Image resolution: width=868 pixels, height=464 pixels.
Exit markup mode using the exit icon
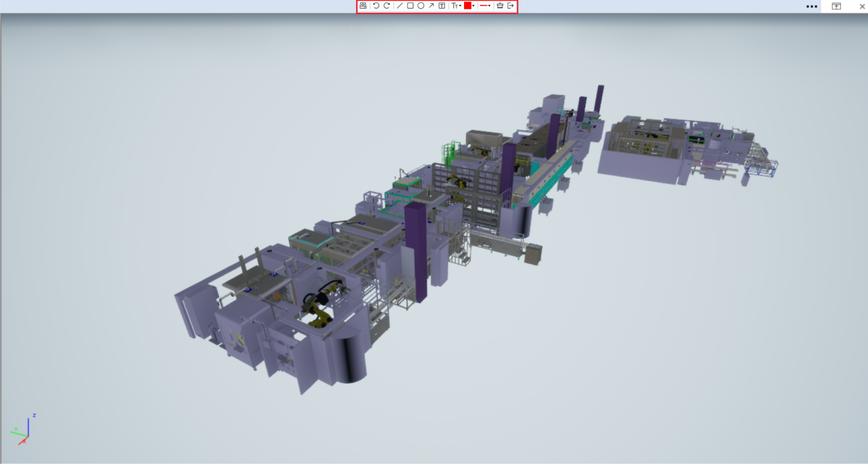tap(511, 6)
